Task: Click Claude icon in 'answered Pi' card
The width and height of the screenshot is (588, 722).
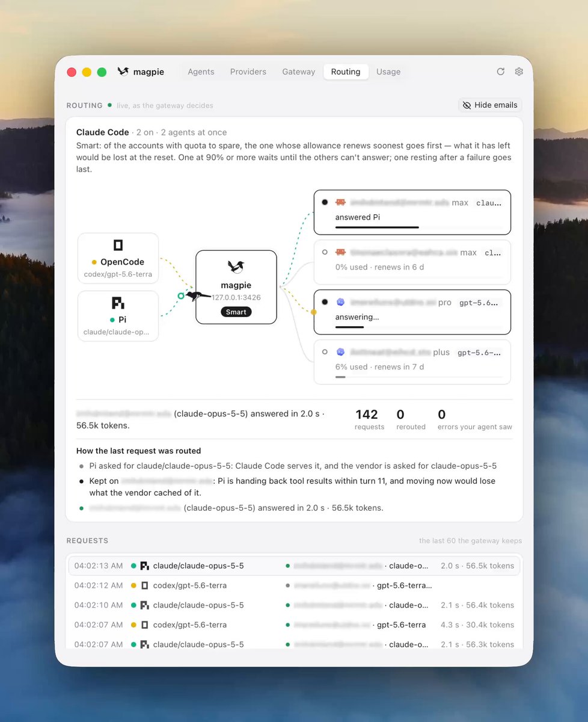Action: tap(341, 203)
